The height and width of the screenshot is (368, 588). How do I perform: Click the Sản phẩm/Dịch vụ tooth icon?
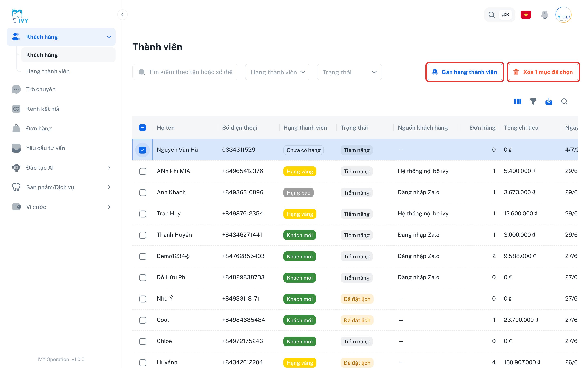[x=16, y=187]
